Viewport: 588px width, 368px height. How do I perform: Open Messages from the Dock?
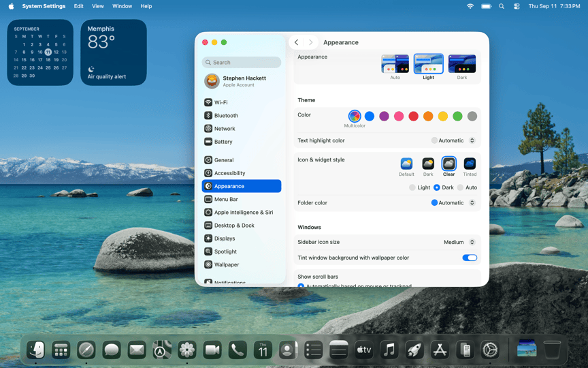pos(112,350)
